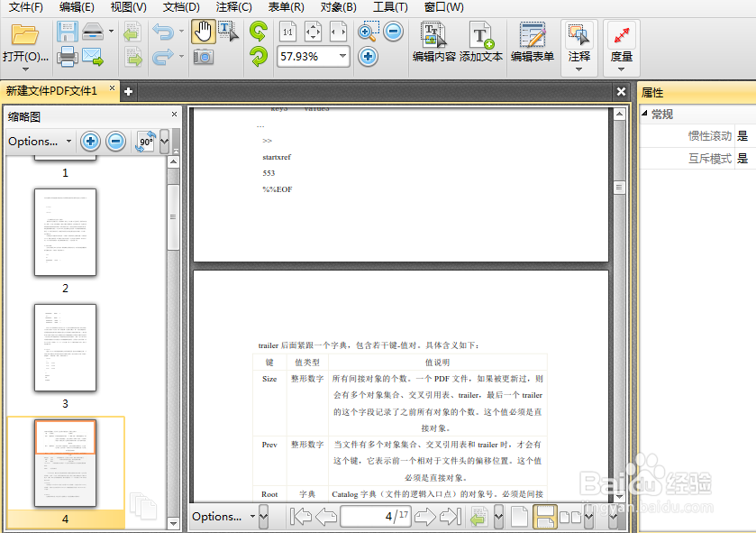Click the 惯性滚动 value 是
The width and height of the screenshot is (756, 533).
(x=742, y=136)
